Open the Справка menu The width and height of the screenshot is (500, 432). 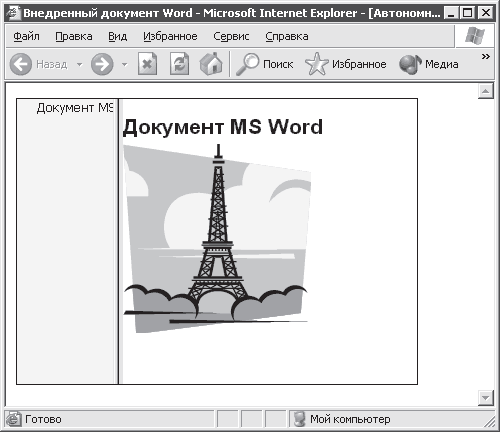[x=287, y=36]
